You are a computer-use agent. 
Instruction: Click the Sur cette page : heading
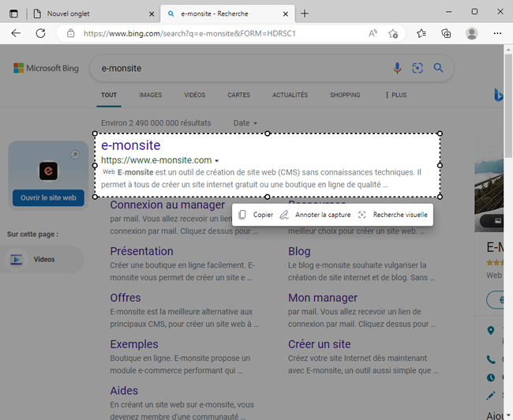[x=32, y=234]
